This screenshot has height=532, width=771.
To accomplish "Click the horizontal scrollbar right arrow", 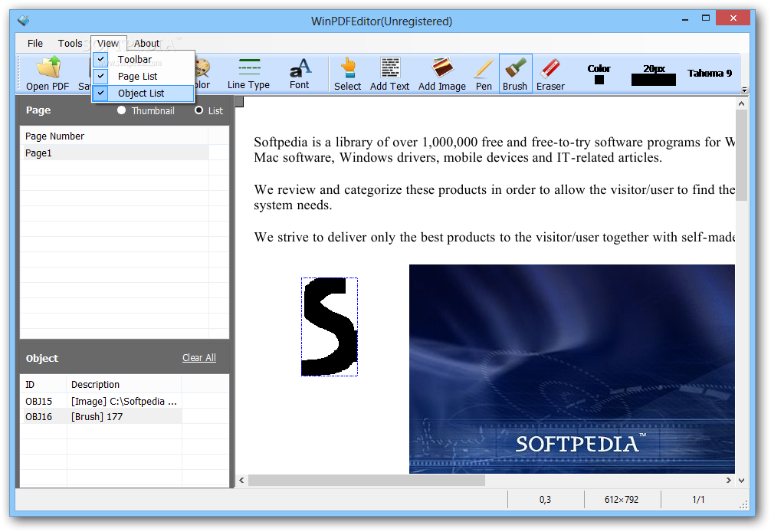I will 729,481.
